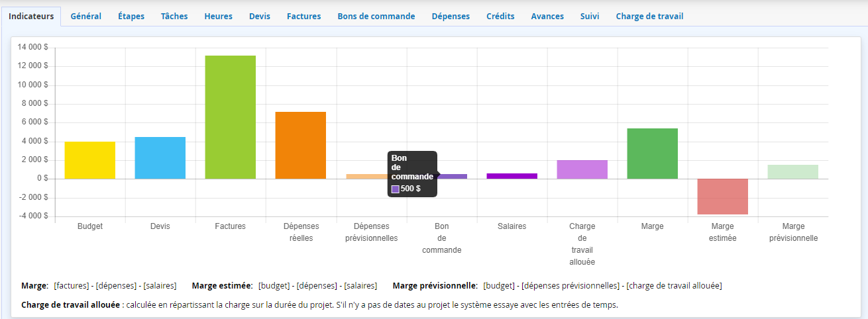Click the Charge de travail allouée axis label
The width and height of the screenshot is (868, 319).
pos(582,244)
